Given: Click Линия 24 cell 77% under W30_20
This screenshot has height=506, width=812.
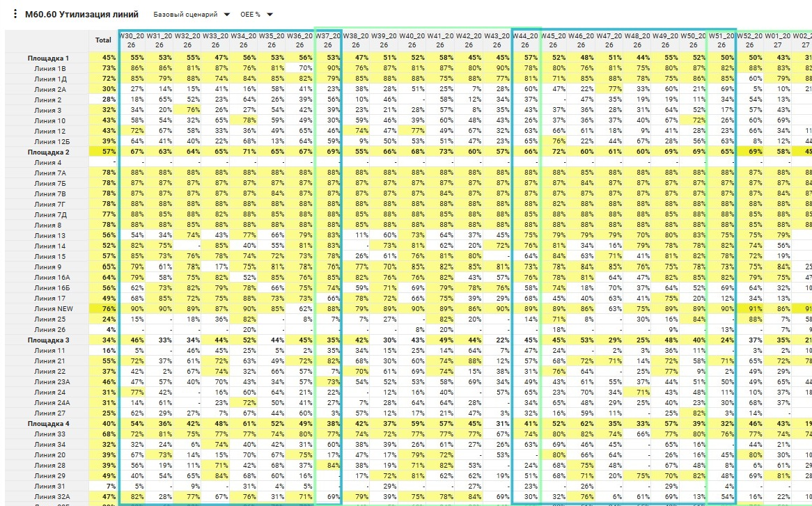Looking at the screenshot, I should point(132,392).
